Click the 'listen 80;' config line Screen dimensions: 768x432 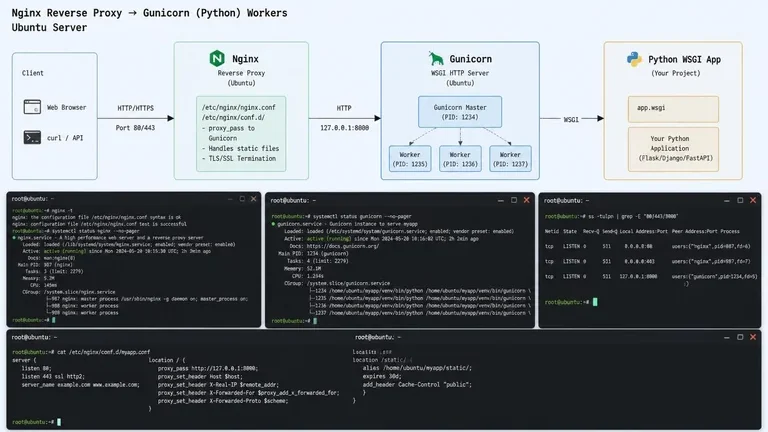coord(36,368)
